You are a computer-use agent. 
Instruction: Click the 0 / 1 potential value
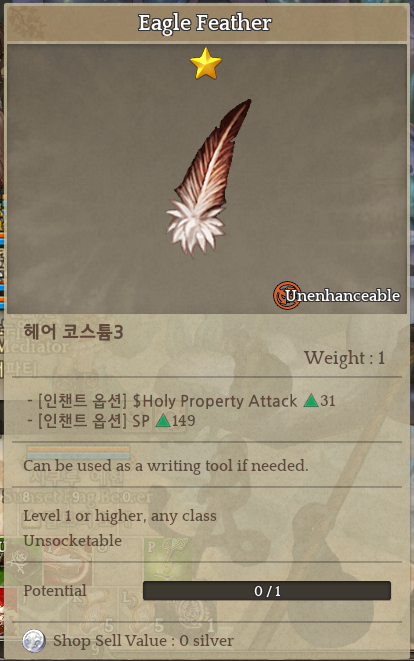click(267, 591)
